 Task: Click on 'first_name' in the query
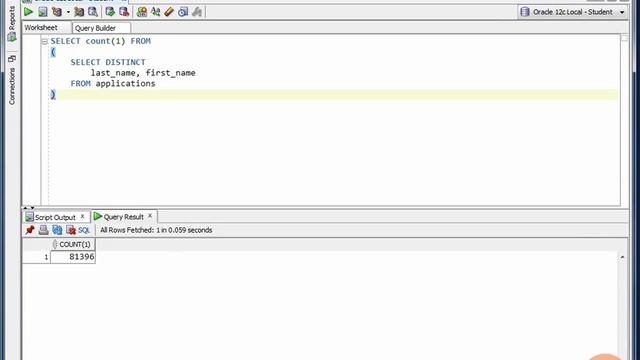[171, 73]
